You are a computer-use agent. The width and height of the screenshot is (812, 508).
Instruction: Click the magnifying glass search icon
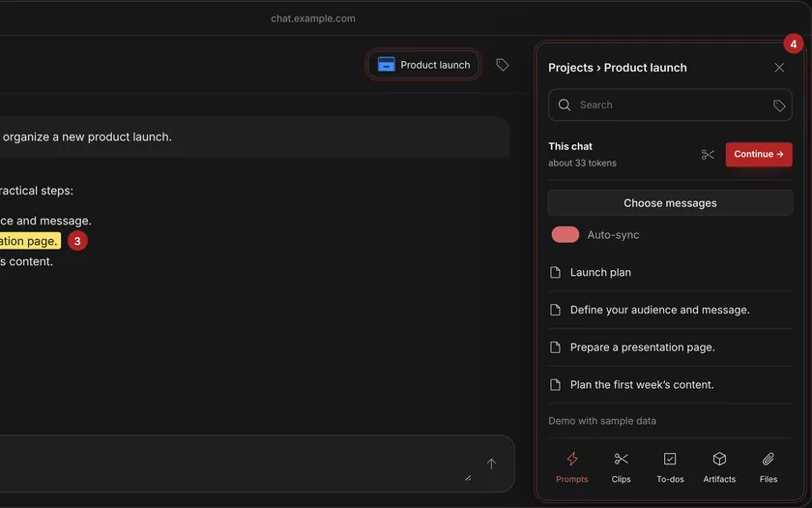click(564, 105)
